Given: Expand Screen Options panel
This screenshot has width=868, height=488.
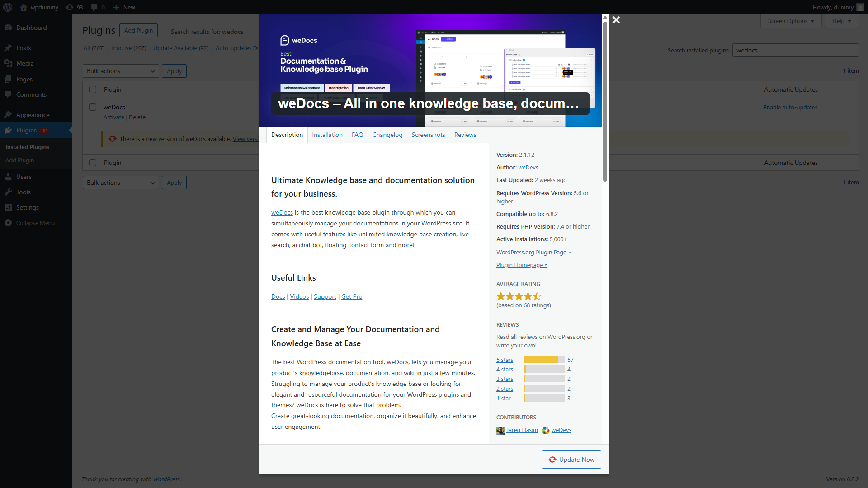Looking at the screenshot, I should pyautogui.click(x=791, y=21).
